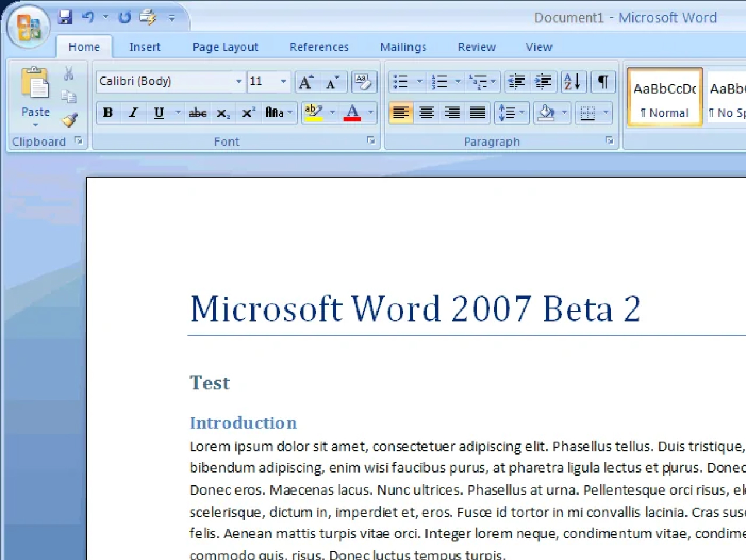
Task: Activate the Format Painter icon
Action: pyautogui.click(x=69, y=121)
